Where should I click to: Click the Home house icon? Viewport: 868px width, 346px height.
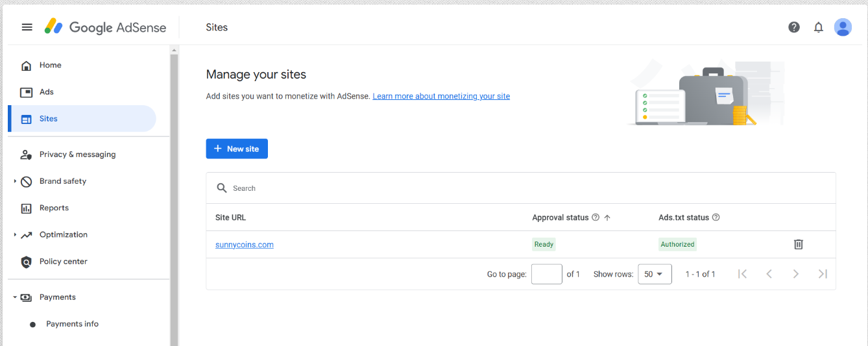click(x=26, y=66)
